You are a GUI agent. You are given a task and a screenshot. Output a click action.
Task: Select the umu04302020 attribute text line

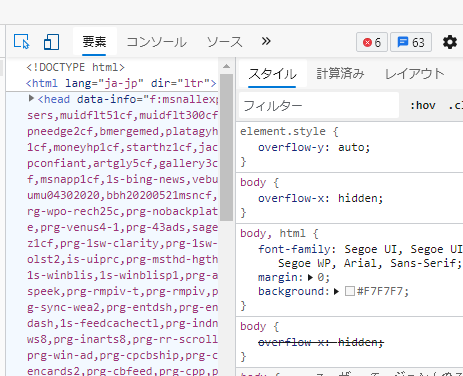(x=122, y=195)
